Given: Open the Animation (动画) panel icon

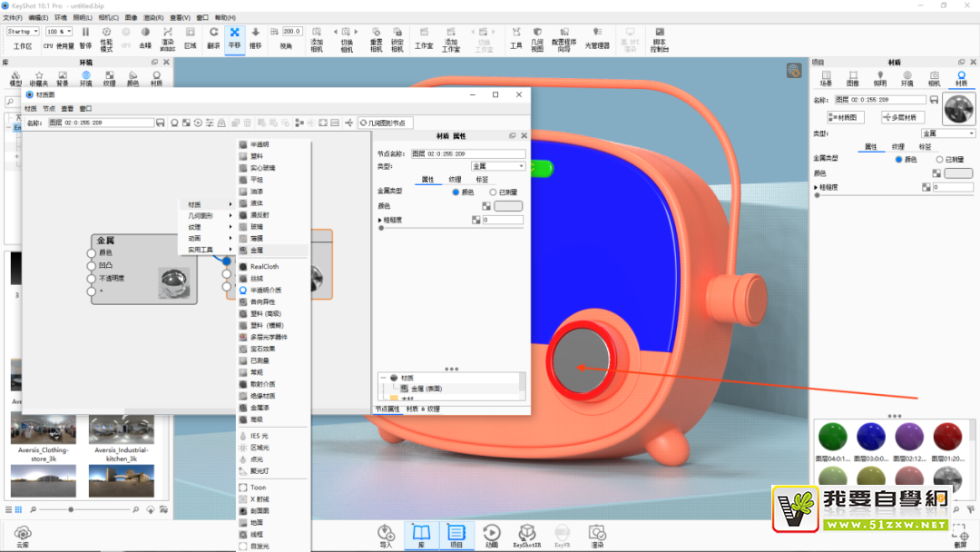Looking at the screenshot, I should pos(491,534).
